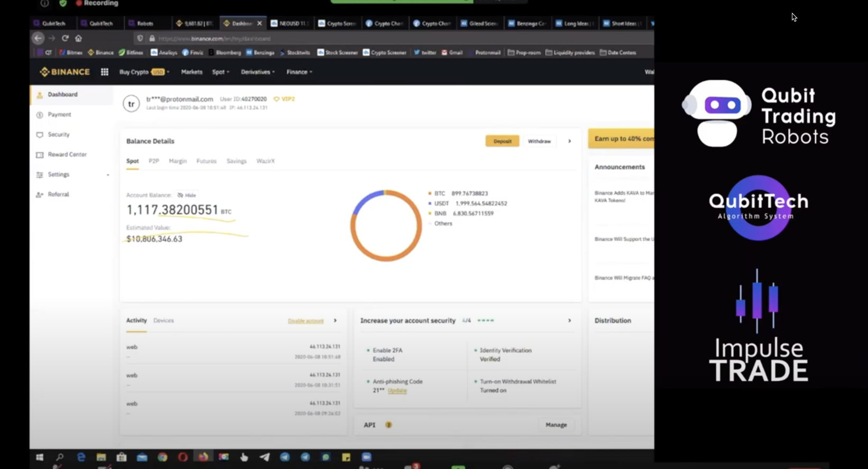
Task: Click the Binance logo in header
Action: 65,72
